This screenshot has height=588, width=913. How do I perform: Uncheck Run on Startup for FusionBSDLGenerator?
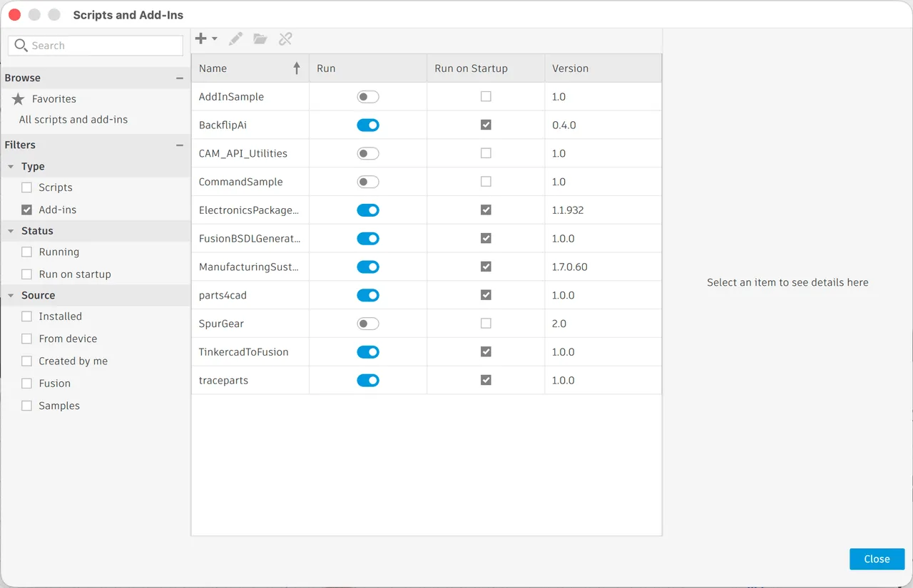click(486, 239)
